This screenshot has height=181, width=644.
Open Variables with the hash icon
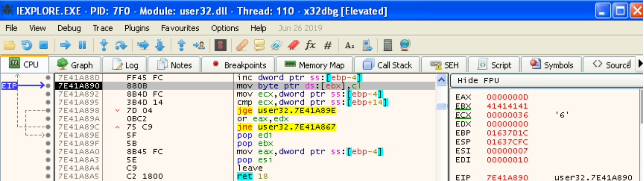point(328,45)
